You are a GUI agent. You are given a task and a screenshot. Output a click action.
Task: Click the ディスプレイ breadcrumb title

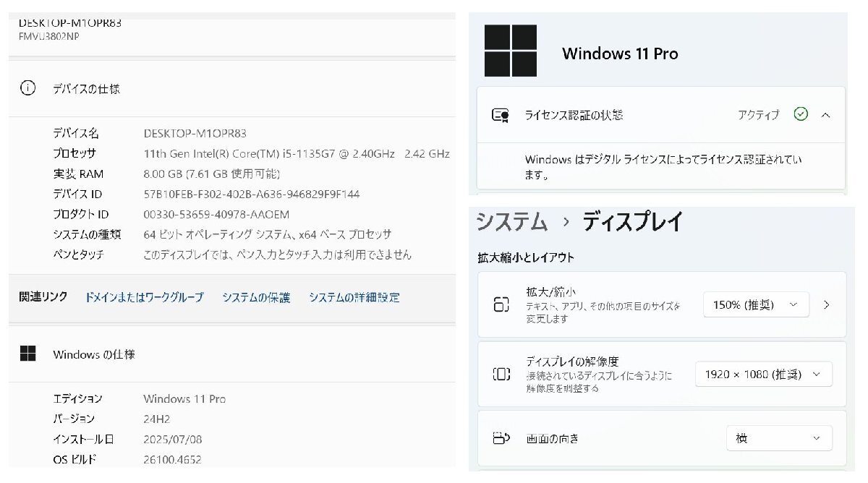coord(632,222)
